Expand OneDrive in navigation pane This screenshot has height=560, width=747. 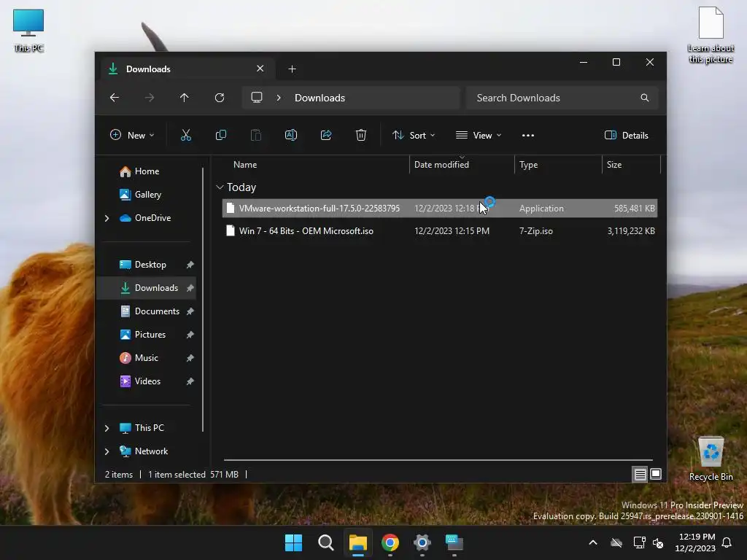(107, 218)
